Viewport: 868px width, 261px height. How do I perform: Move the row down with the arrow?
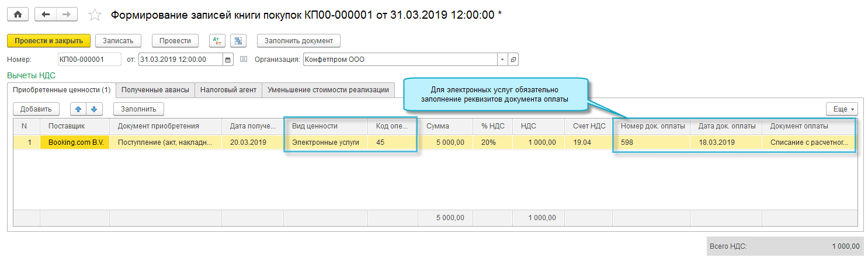pos(93,109)
